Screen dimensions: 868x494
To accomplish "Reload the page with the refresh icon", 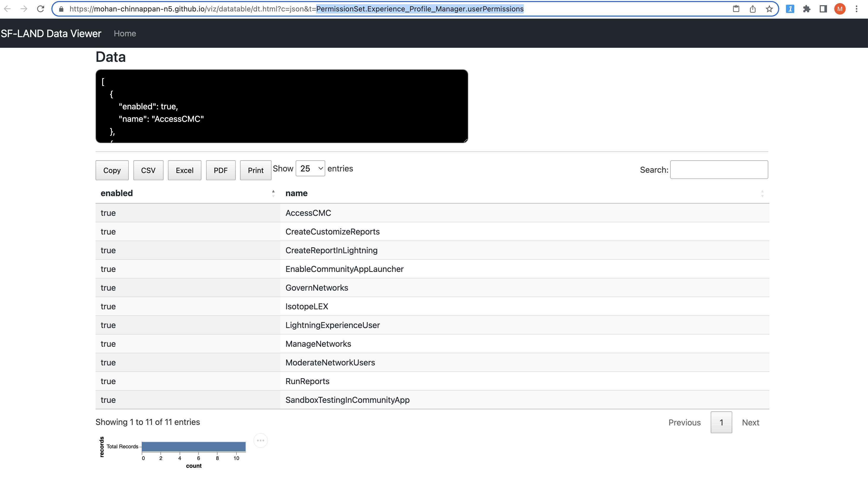I will pos(41,9).
